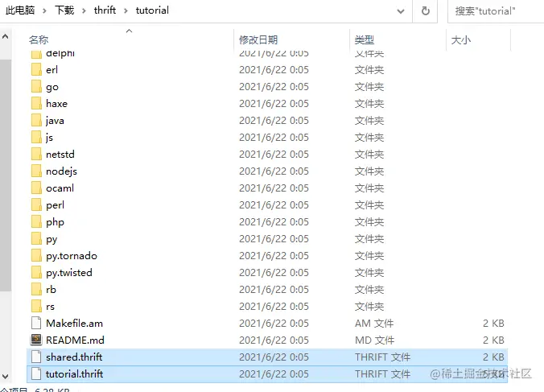Expand chevron after thrift breadcrumb
544x392 pixels.
point(126,10)
